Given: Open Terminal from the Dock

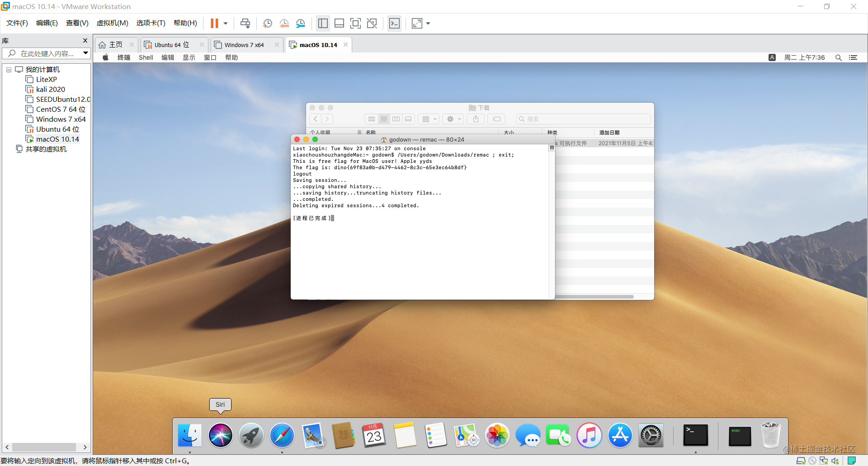Looking at the screenshot, I should click(695, 435).
